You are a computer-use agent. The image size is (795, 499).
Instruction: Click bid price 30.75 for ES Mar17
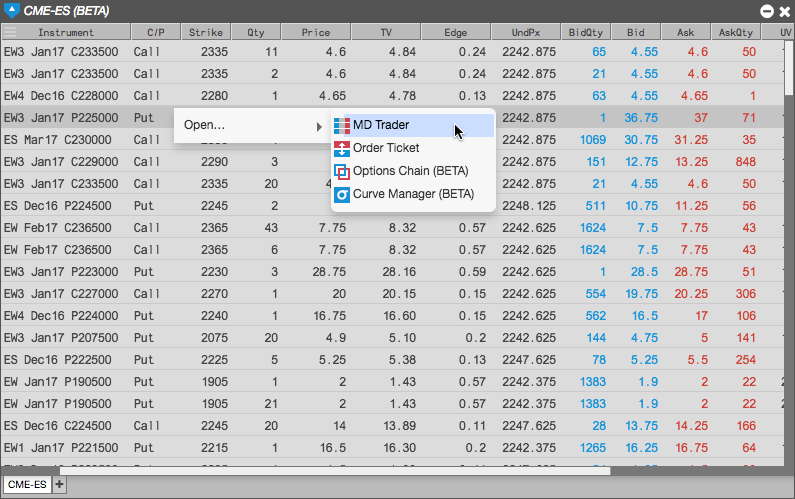click(x=641, y=139)
